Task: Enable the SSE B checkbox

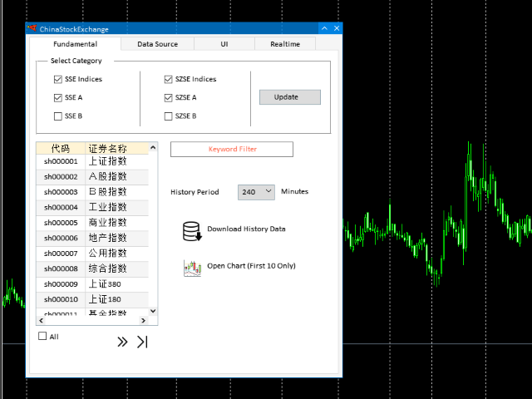Action: point(58,116)
